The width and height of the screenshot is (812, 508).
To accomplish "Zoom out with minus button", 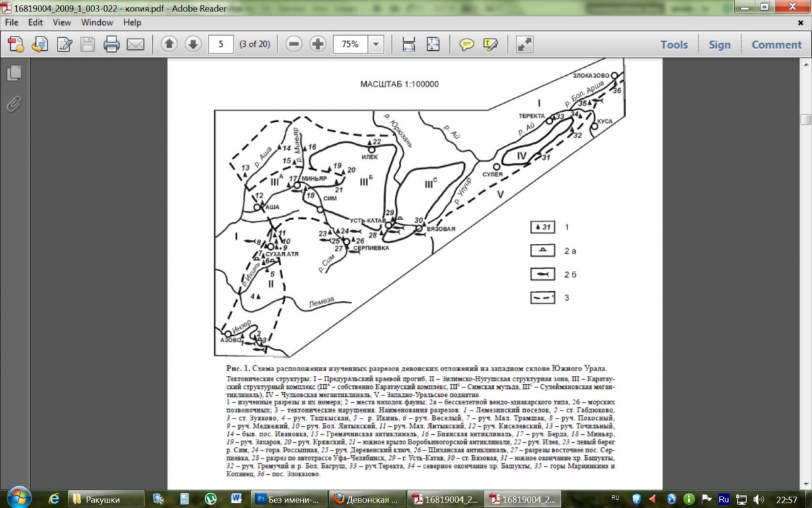I will point(294,45).
